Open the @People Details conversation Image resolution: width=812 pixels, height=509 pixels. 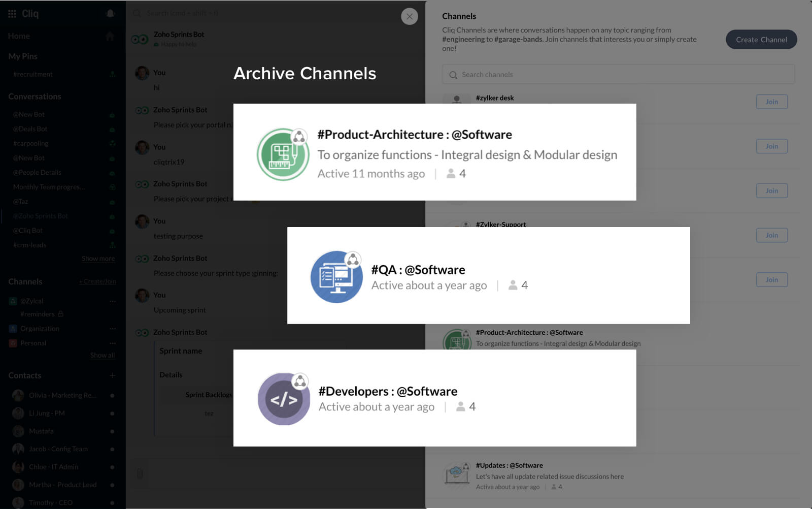pyautogui.click(x=37, y=172)
